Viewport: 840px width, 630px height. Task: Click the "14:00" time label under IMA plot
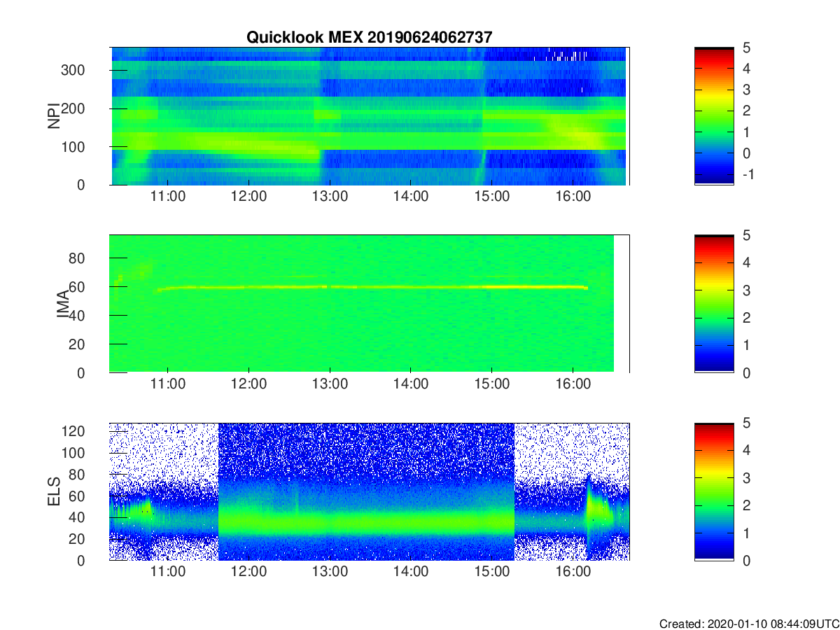point(411,385)
